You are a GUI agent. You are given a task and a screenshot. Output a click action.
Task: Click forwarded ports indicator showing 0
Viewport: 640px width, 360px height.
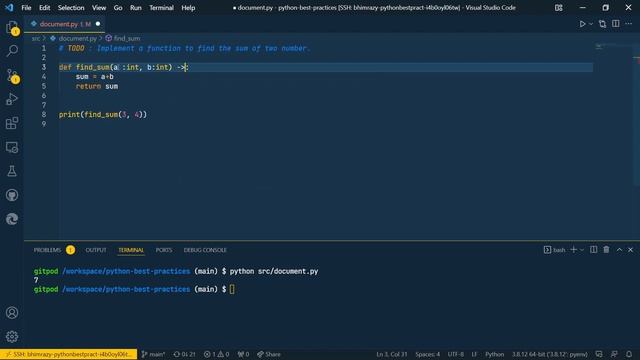tap(243, 354)
